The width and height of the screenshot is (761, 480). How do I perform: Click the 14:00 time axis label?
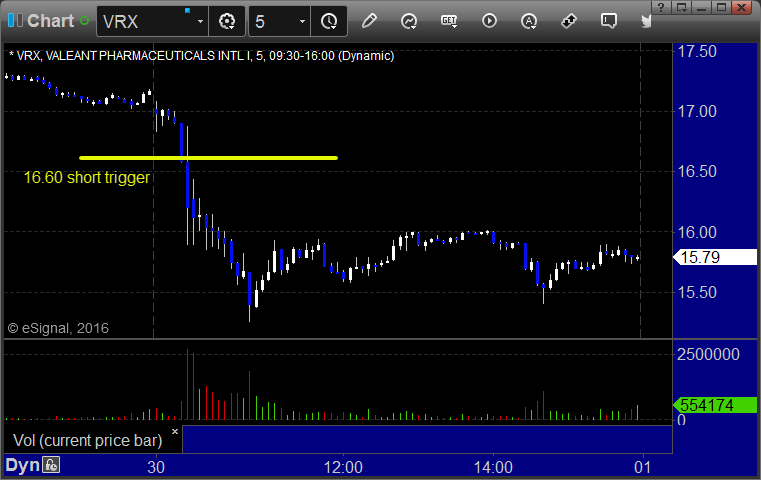(493, 467)
